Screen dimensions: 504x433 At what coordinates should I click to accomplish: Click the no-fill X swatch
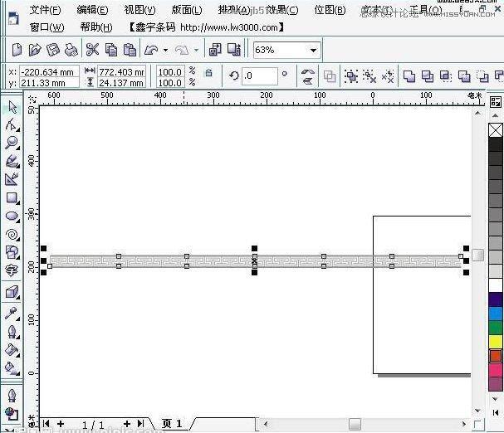[496, 130]
